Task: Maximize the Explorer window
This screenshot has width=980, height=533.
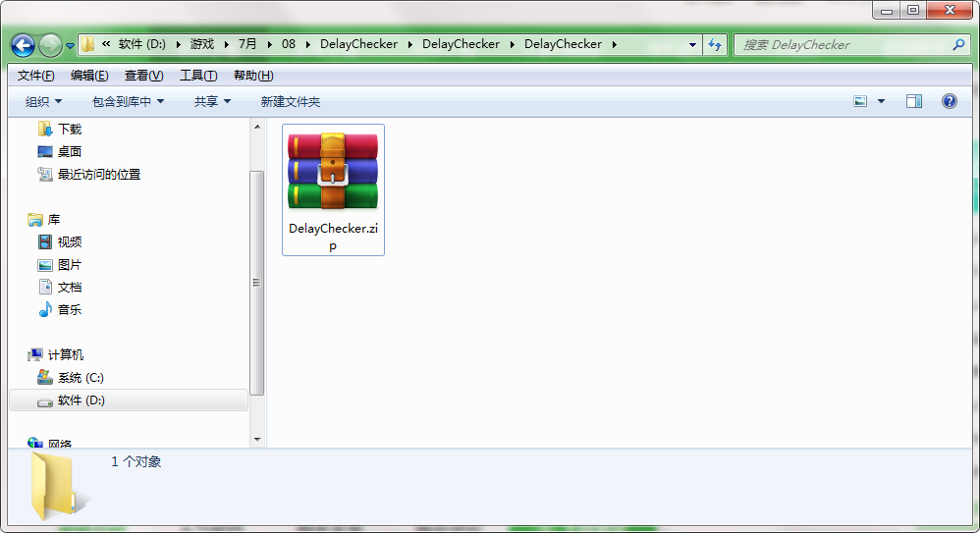Action: [x=913, y=11]
